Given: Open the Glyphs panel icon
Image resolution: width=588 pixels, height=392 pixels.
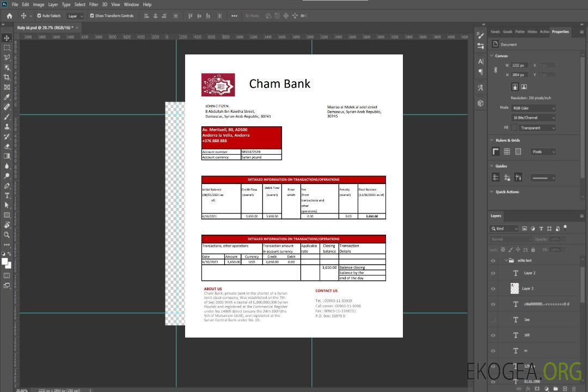Looking at the screenshot, I should tap(481, 88).
